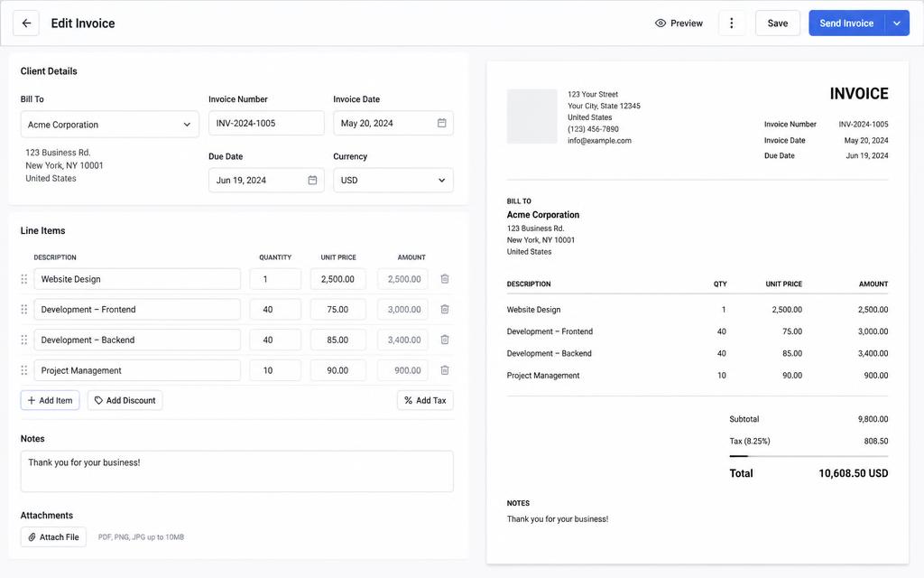Click the Attach File button
This screenshot has width=924, height=578.
click(x=53, y=536)
